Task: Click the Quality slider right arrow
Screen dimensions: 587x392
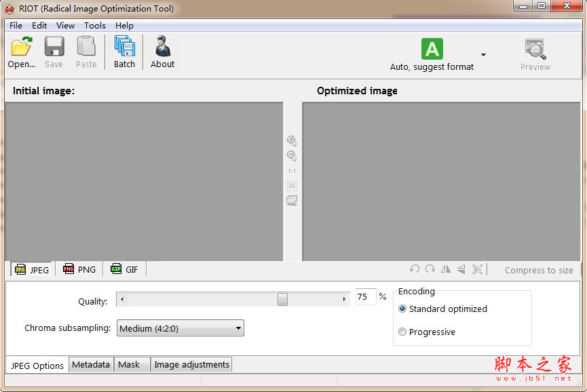Action: [x=345, y=299]
